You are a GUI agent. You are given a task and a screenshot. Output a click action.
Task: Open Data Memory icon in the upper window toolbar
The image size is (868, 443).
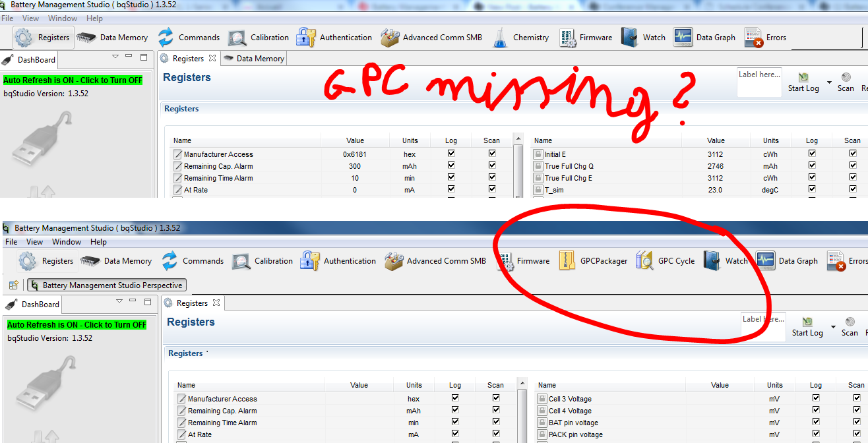click(112, 38)
